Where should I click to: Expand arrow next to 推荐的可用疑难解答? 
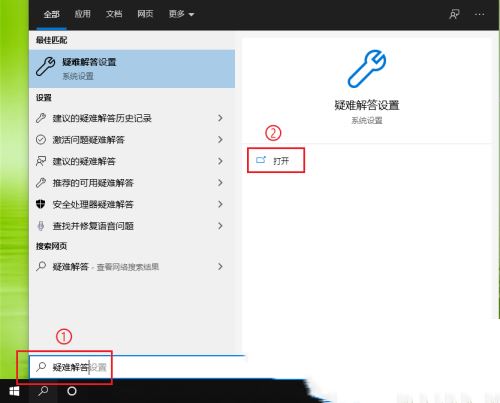pos(220,183)
